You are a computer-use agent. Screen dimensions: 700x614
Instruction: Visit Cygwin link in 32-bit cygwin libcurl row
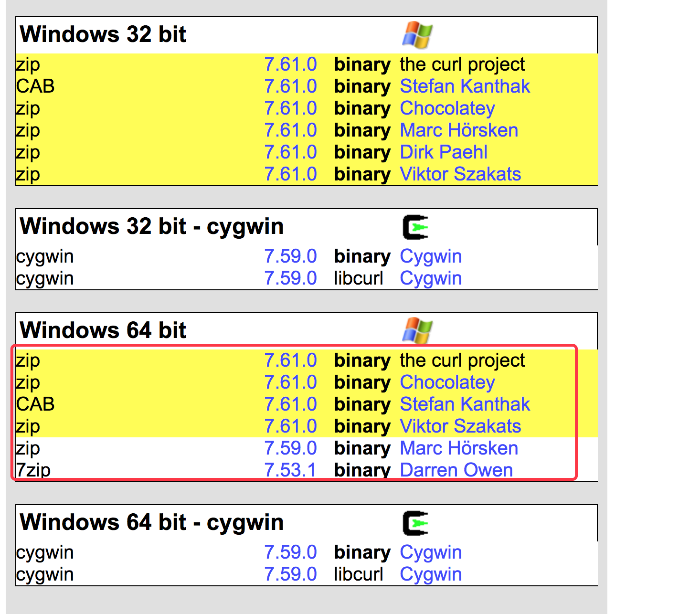click(x=431, y=279)
